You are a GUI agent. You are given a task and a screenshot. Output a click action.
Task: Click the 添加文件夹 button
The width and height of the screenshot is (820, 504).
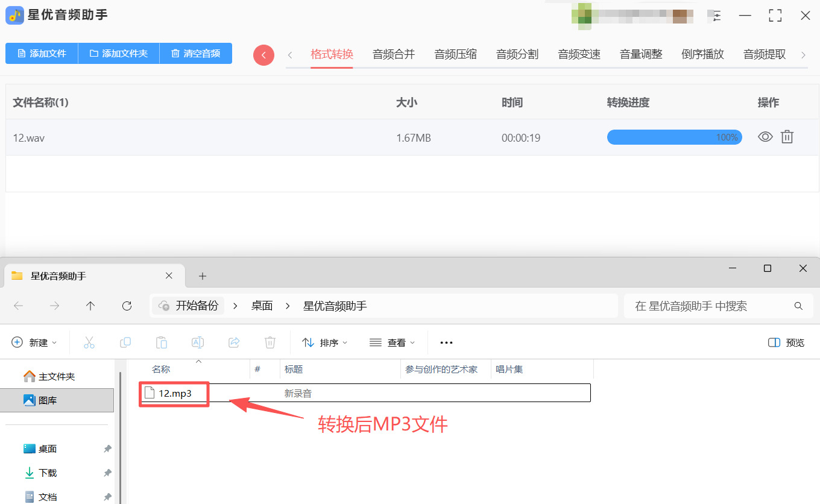(118, 53)
